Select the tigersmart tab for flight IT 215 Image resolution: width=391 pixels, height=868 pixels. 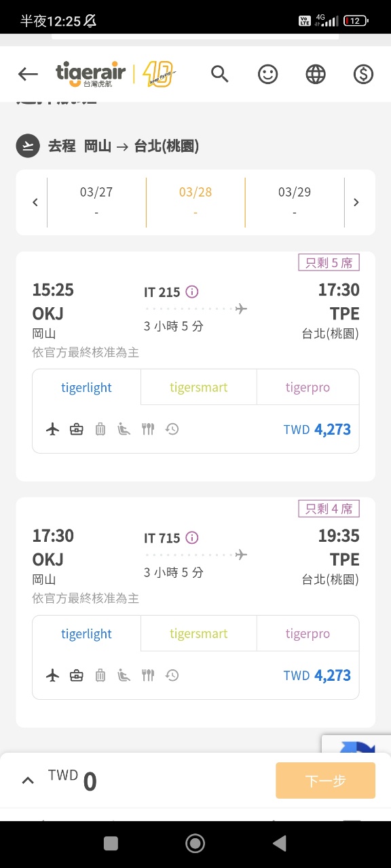pos(199,388)
